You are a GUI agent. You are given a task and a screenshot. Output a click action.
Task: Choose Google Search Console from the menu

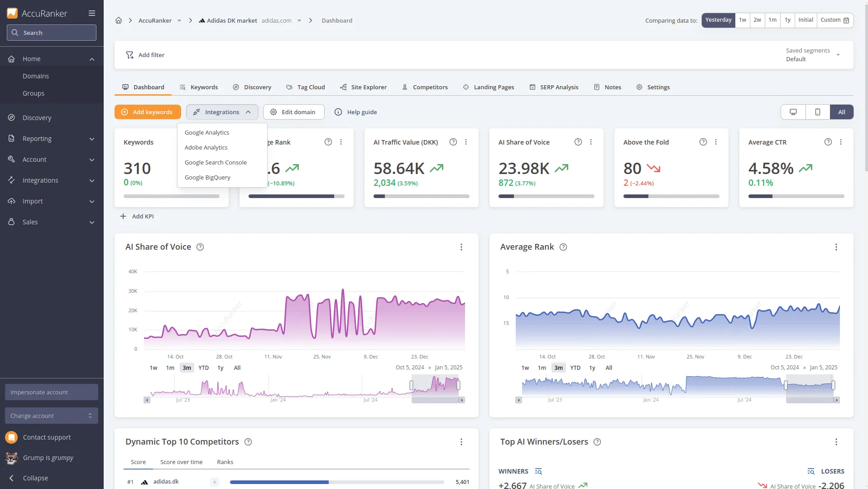pos(216,162)
